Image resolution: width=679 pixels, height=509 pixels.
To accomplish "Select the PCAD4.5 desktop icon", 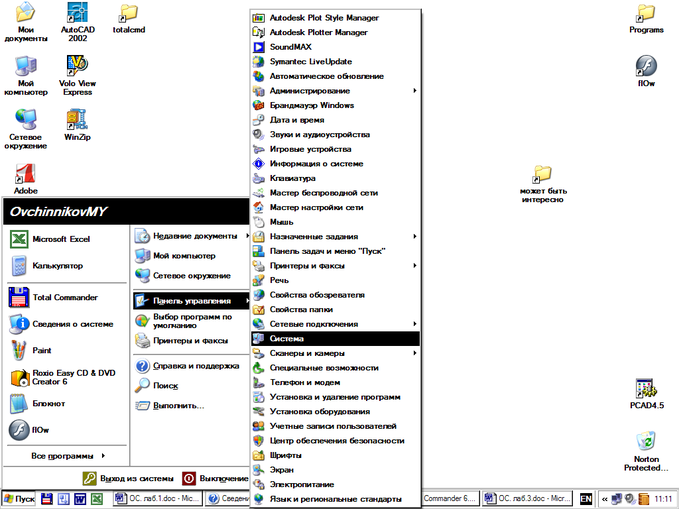I will 647,394.
